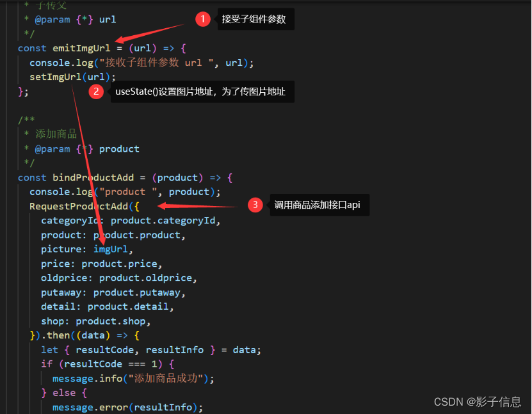Click the 'if (resultCode === 1)' line

pos(108,364)
